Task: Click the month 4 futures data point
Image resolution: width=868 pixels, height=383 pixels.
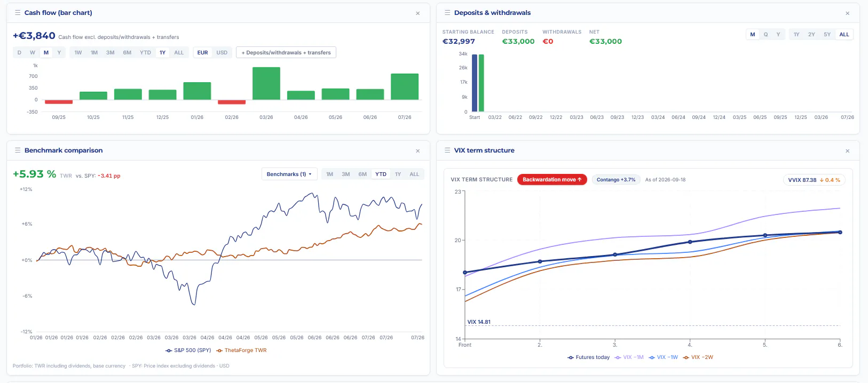Action: coord(690,242)
